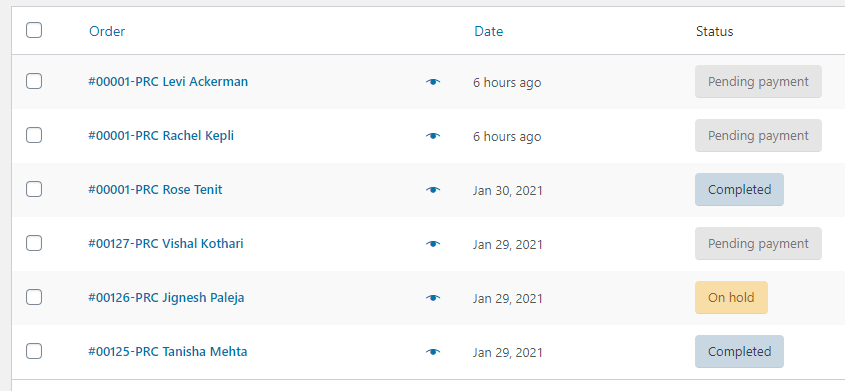Preview Rachel Kepli order with eye icon
Screen dimensions: 845x391
coord(433,136)
